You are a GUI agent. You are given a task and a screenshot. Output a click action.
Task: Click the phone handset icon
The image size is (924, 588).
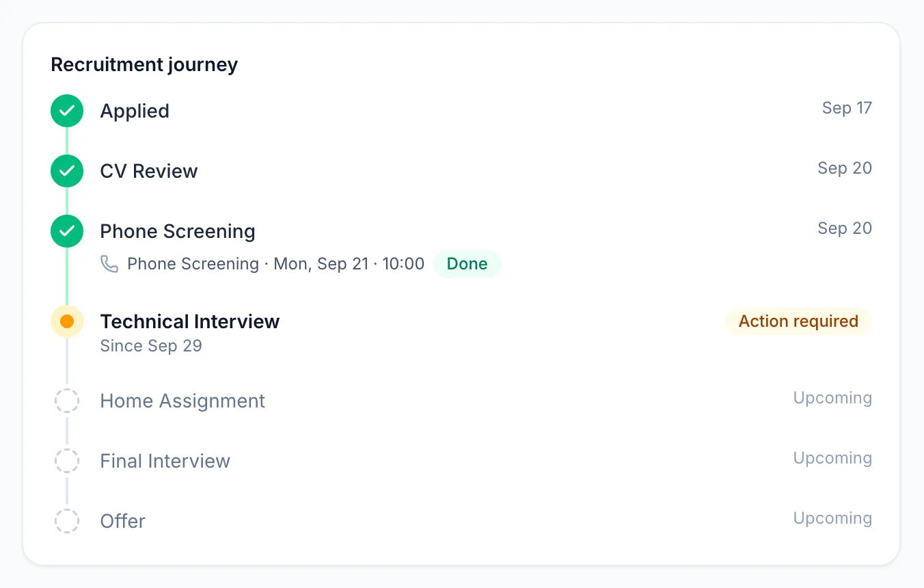pyautogui.click(x=109, y=264)
